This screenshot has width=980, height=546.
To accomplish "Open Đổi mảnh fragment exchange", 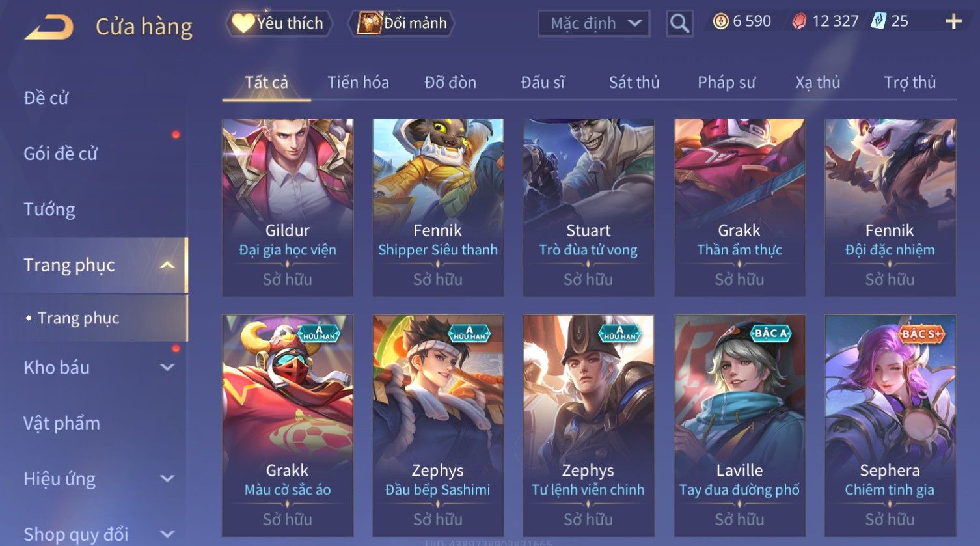I will tap(402, 23).
